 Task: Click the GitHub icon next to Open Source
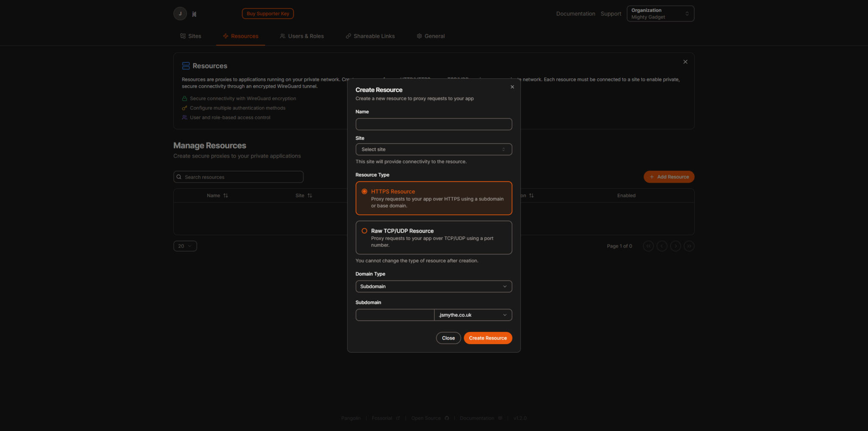[x=447, y=418]
